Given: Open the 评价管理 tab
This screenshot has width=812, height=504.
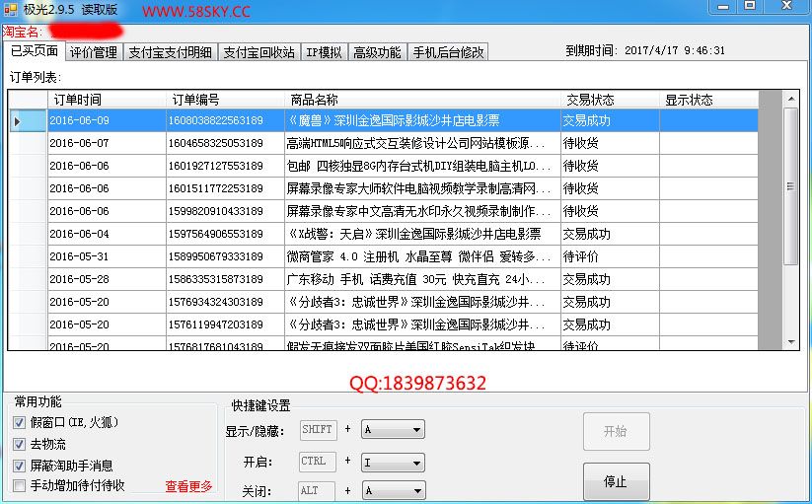Looking at the screenshot, I should pyautogui.click(x=93, y=52).
